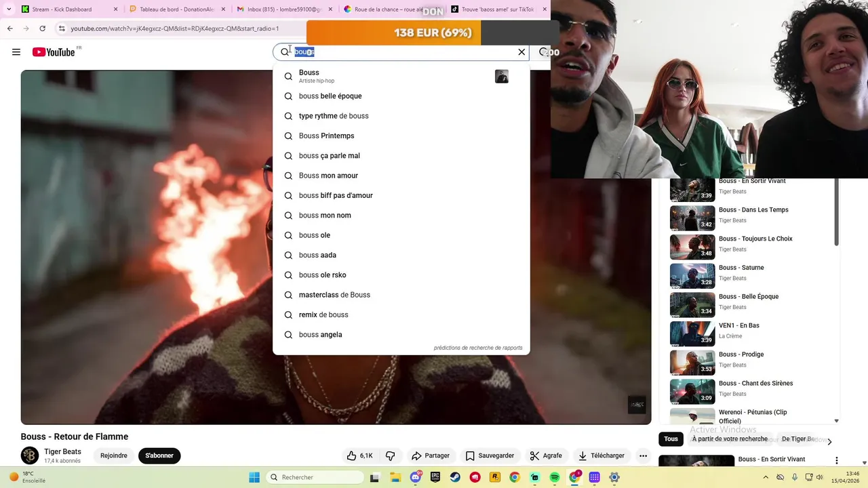868x488 pixels.
Task: Choose suggestion 'bouss angela'
Action: 401,335
